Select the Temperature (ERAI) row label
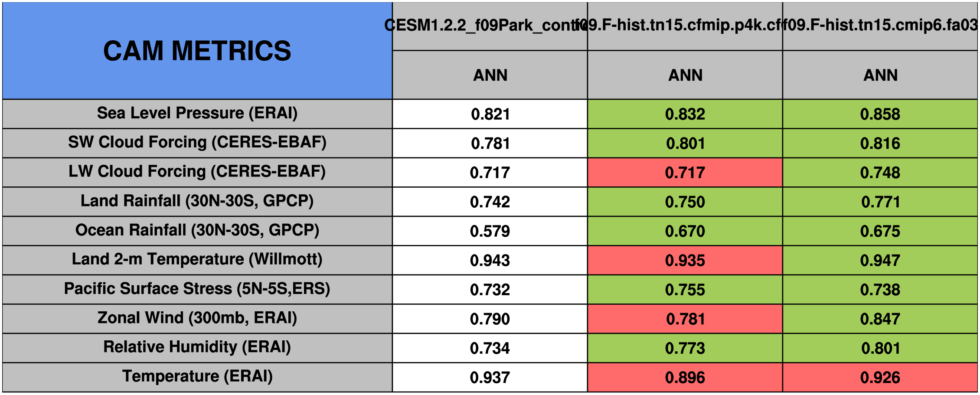 click(x=197, y=377)
